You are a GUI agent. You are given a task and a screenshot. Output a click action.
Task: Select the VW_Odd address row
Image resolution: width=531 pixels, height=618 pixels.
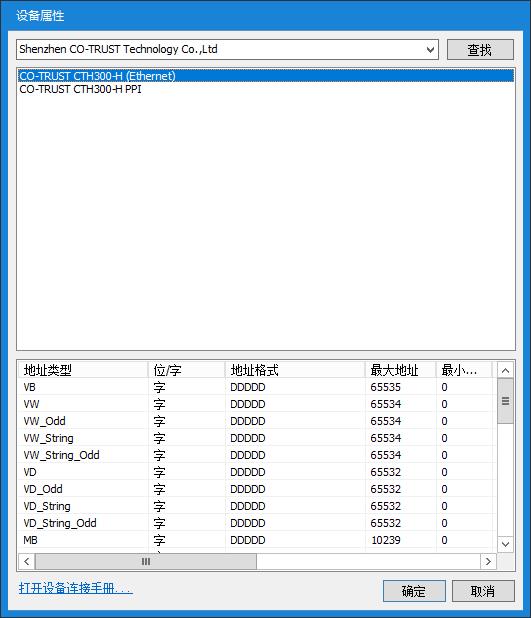(256, 421)
